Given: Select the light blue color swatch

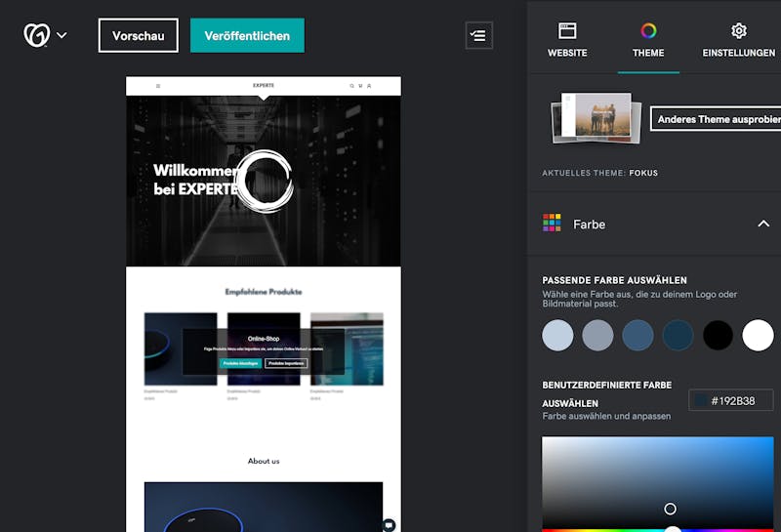Looking at the screenshot, I should pyautogui.click(x=557, y=335).
